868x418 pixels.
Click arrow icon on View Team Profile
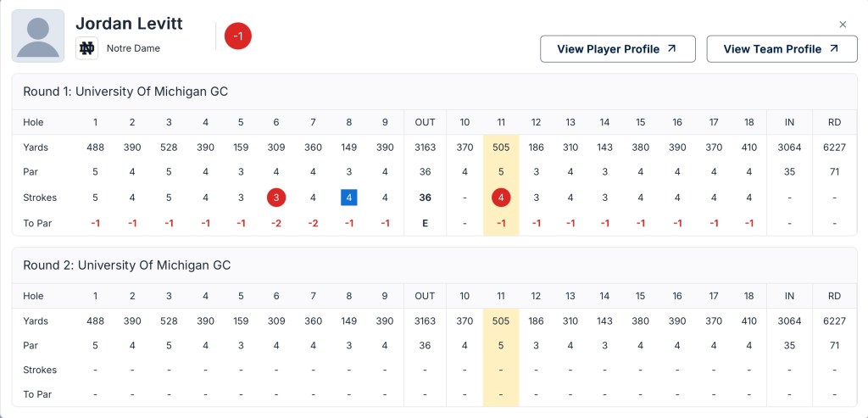834,49
